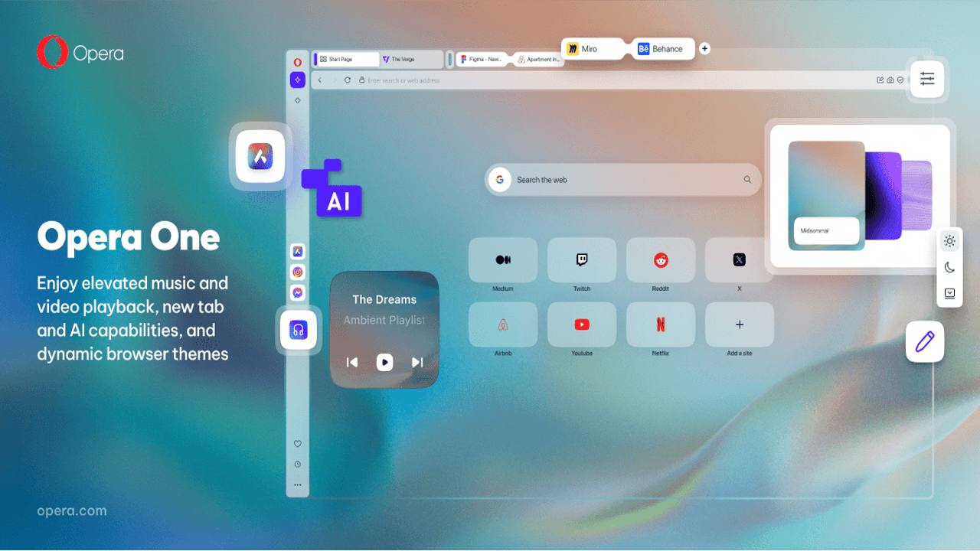The width and height of the screenshot is (980, 551).
Task: Switch to the Behance tab
Action: [x=663, y=48]
